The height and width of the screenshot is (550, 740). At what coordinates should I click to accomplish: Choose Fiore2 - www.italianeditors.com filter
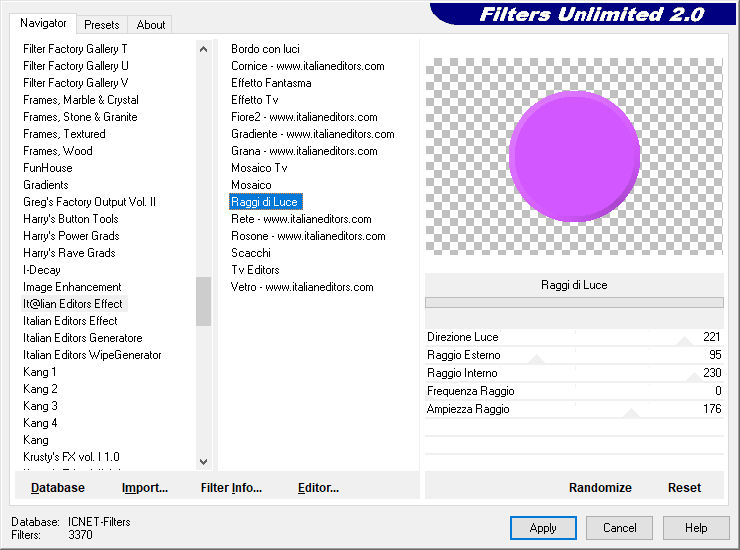(304, 117)
